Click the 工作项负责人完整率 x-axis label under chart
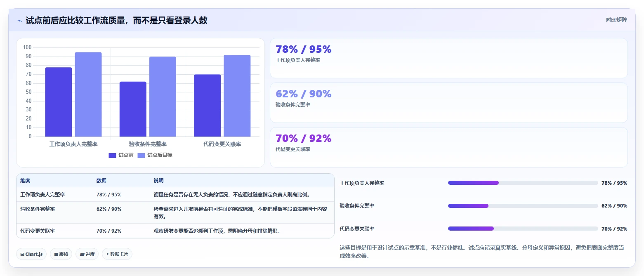Screen dimensions: 644x276 tap(73, 144)
